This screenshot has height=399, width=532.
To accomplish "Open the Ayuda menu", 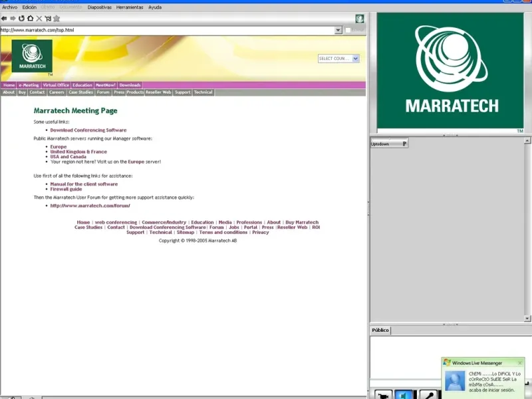I will click(155, 7).
